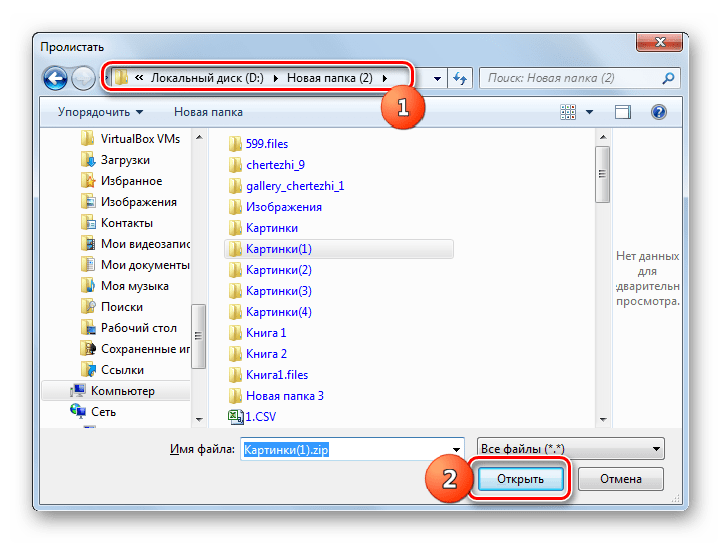Open the Все файлы (*.*) filter dropdown
722x544 pixels.
[x=571, y=449]
